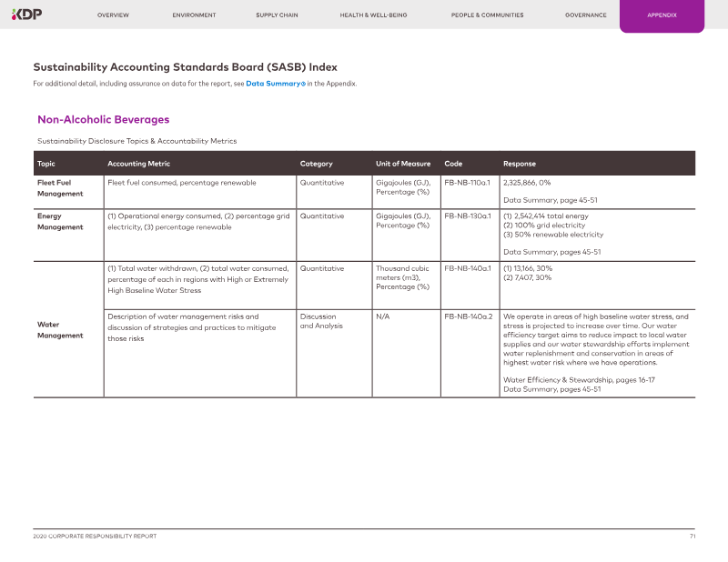Select the Unit of Measure header
The height and width of the screenshot is (562, 728).
click(x=402, y=164)
